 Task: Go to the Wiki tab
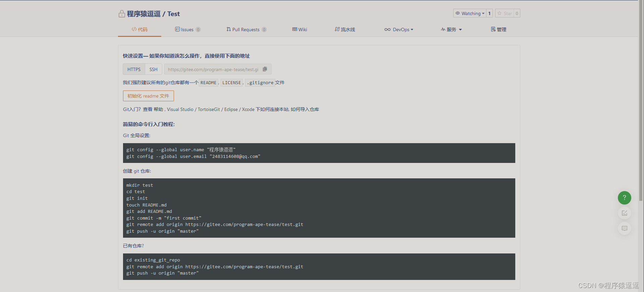tap(300, 30)
